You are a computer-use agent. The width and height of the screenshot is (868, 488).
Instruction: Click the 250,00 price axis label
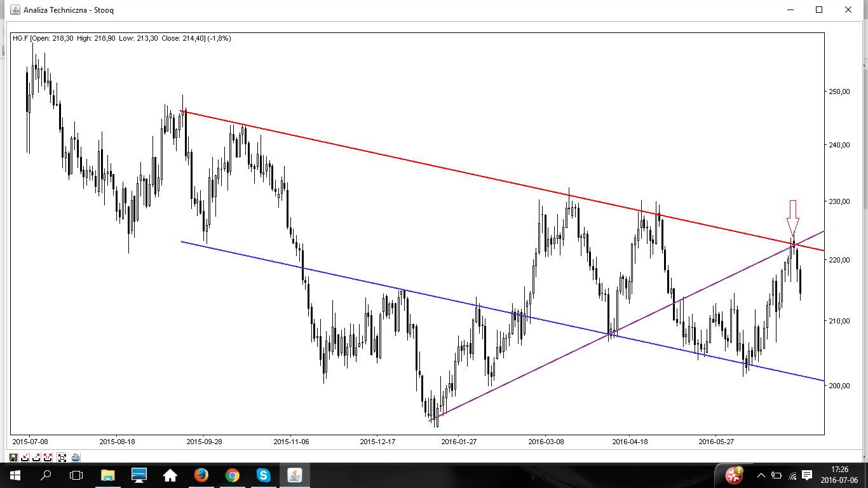point(838,91)
